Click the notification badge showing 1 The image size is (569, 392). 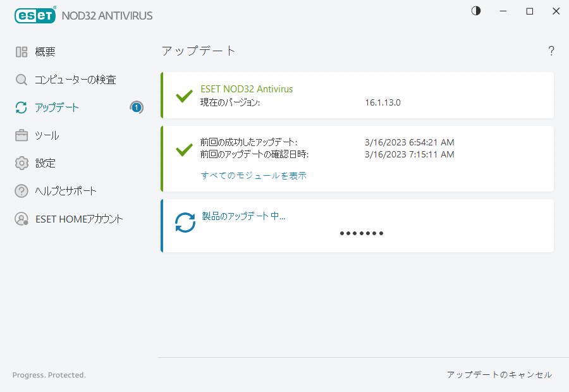(137, 107)
